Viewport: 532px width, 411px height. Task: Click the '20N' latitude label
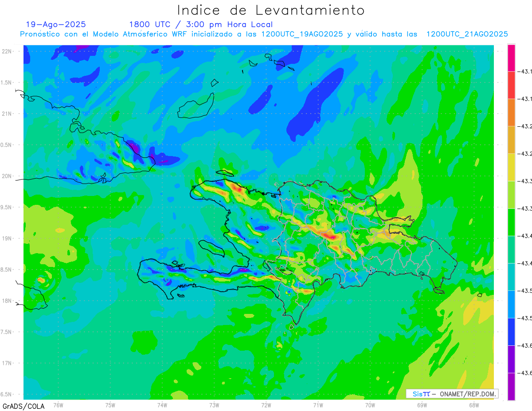6,176
